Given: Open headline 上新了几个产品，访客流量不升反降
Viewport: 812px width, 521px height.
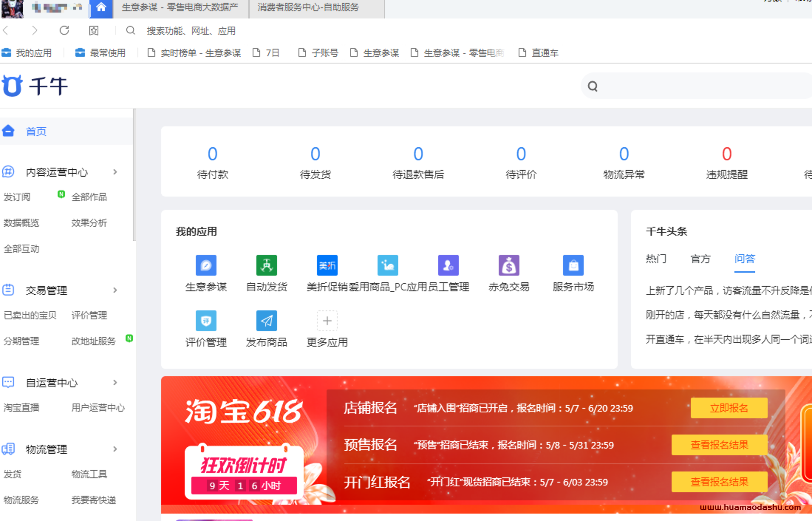Looking at the screenshot, I should [729, 290].
